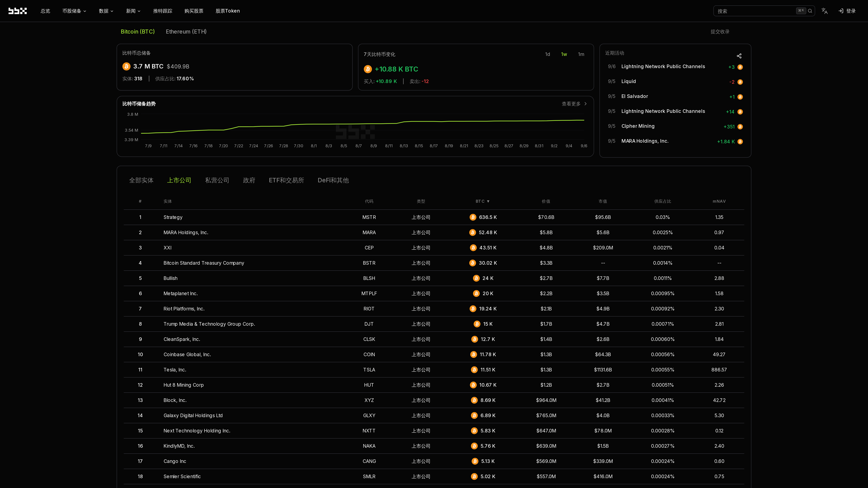Click the Bitcoin icon in the Coinbase Global row

[x=474, y=354]
